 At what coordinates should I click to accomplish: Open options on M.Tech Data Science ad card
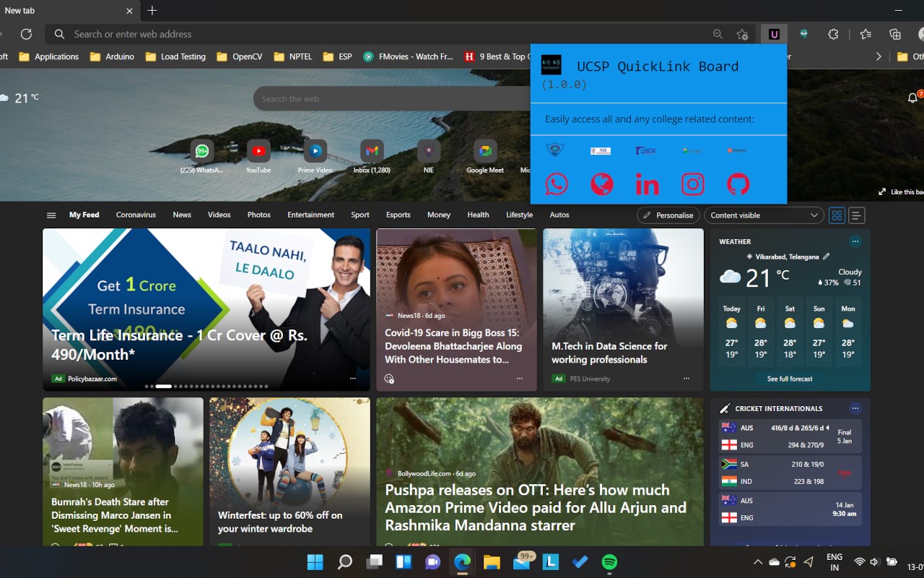click(x=687, y=379)
